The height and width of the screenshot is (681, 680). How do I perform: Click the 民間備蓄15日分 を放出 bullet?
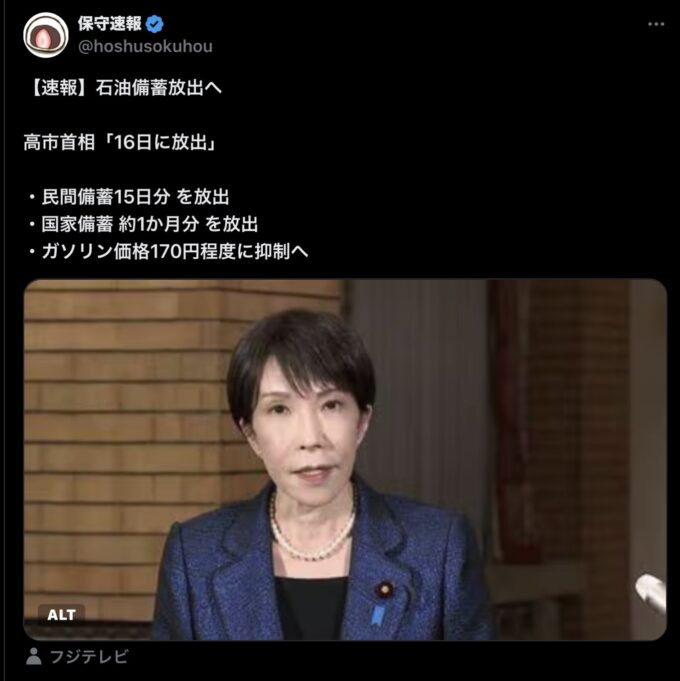click(x=129, y=197)
